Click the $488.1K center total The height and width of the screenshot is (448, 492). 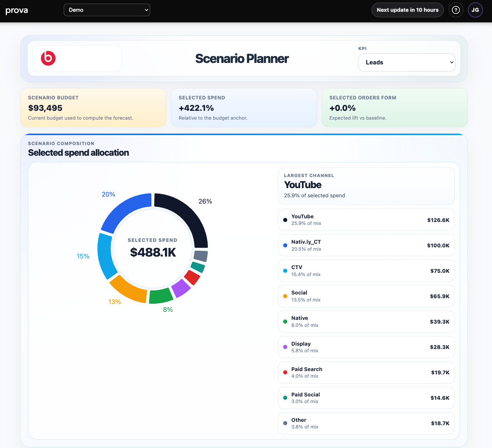(x=153, y=252)
